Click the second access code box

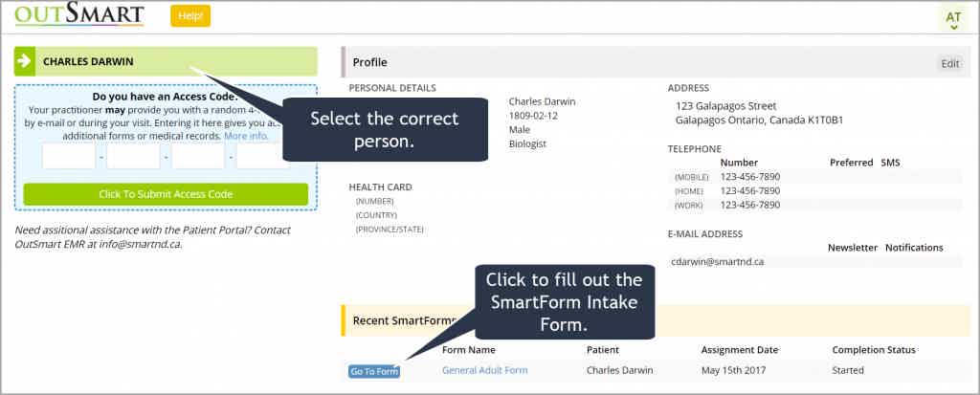coord(133,156)
